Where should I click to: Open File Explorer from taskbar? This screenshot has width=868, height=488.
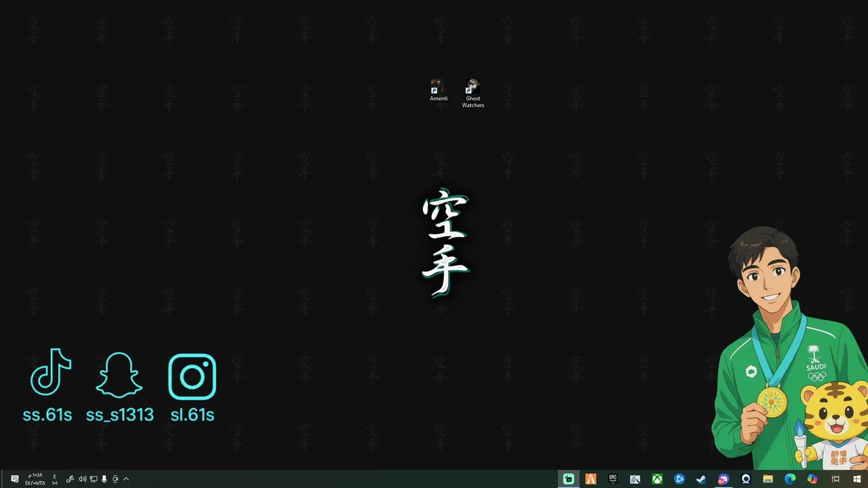[768, 479]
